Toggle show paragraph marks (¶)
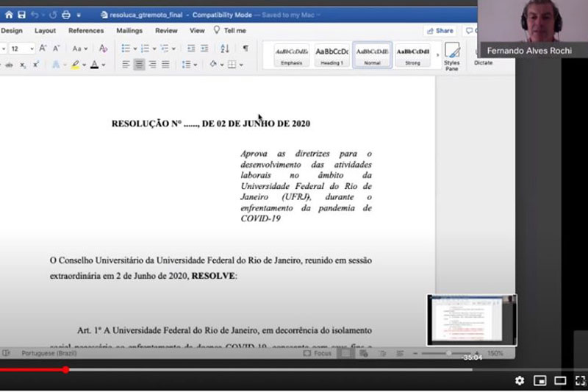This screenshot has width=588, height=392. tap(245, 49)
